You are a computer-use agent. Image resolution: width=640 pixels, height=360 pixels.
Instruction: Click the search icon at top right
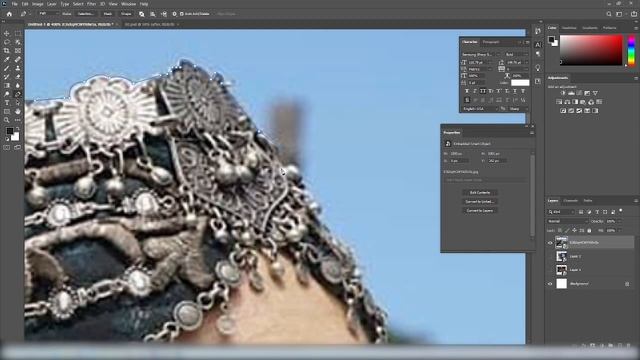[609, 14]
